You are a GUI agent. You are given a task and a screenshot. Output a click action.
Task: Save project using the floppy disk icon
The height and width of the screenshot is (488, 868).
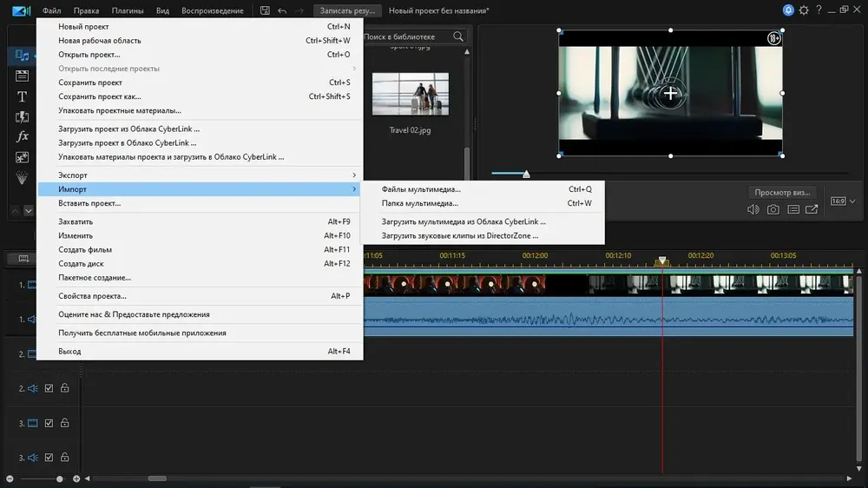[x=265, y=10]
